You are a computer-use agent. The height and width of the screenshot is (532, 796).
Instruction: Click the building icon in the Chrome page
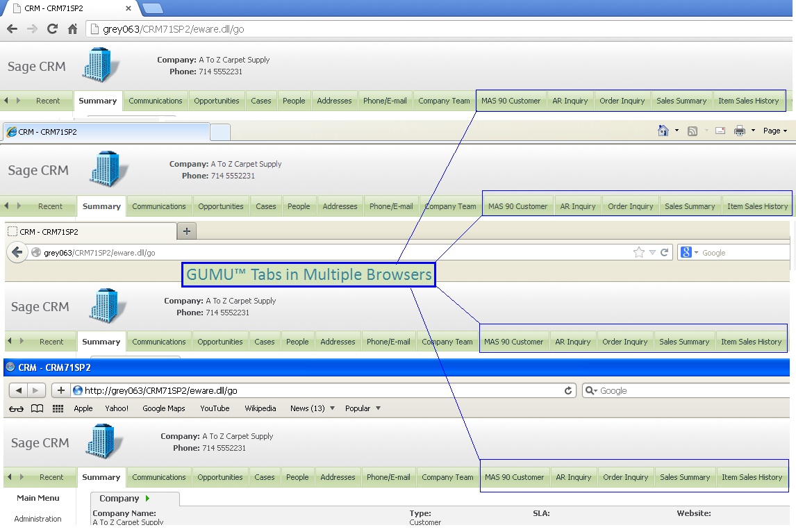tap(101, 65)
